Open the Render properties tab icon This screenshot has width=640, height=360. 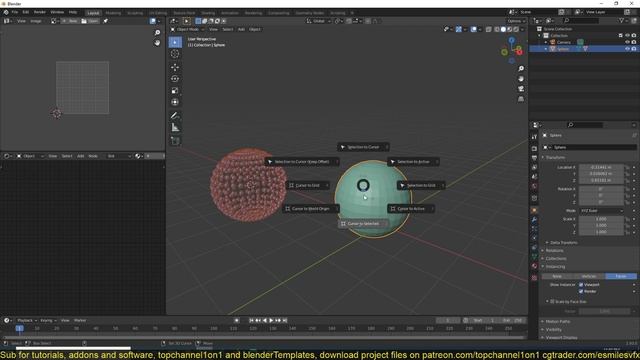click(534, 149)
